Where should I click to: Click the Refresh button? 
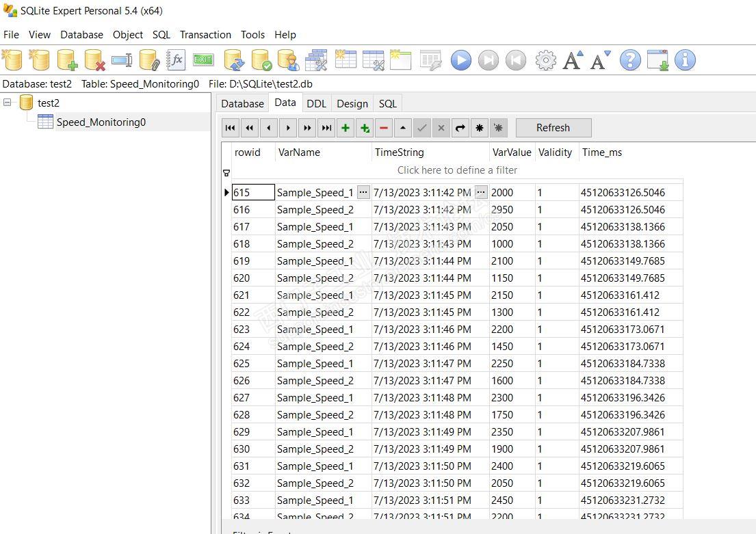tap(553, 128)
